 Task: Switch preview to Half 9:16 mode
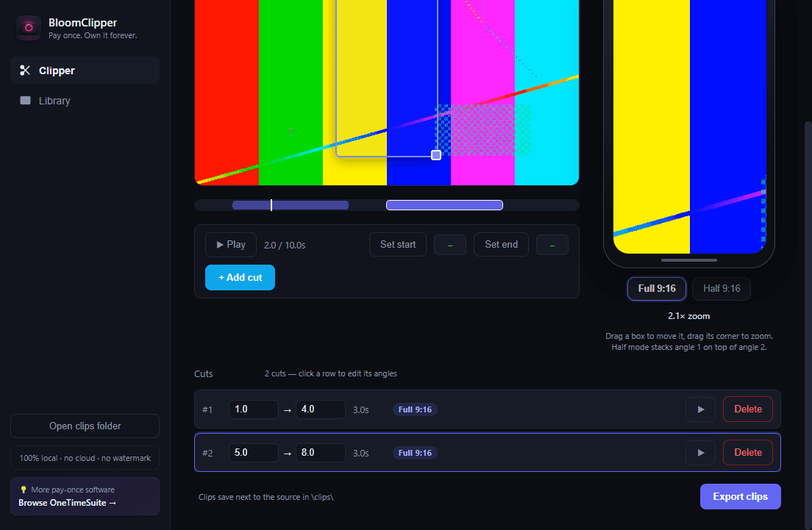[722, 289]
